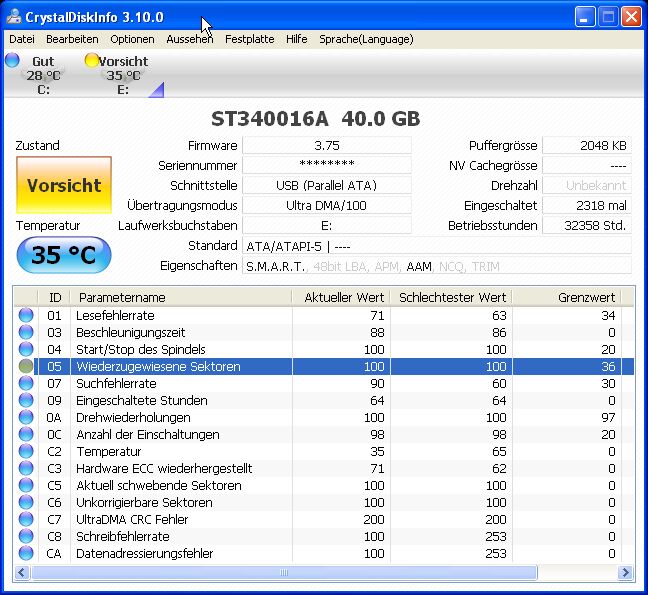The image size is (648, 595).
Task: Click status orb of Anzahl der Einschaltungen row
Action: click(x=26, y=434)
